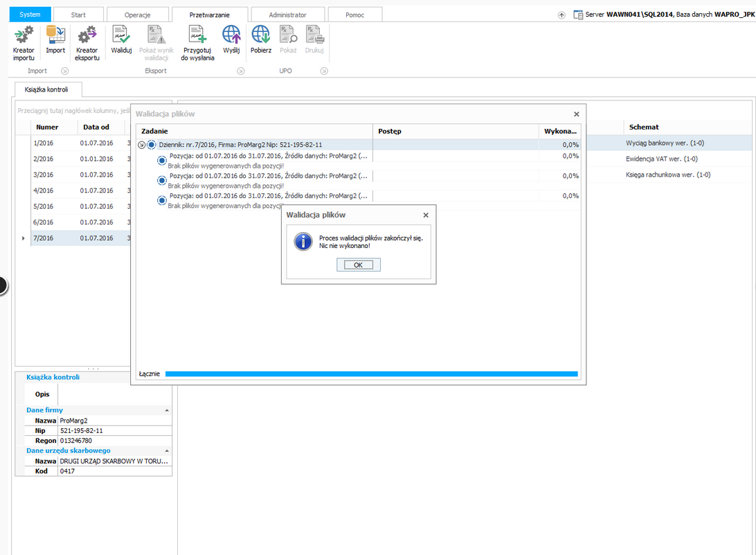The height and width of the screenshot is (555, 756).
Task: Open the Import group dialog launcher
Action: click(x=64, y=71)
